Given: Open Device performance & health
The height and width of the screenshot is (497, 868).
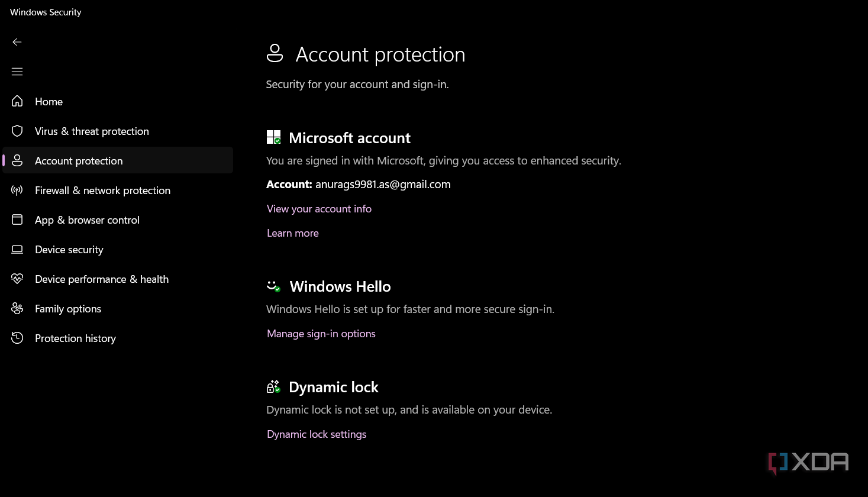Looking at the screenshot, I should pyautogui.click(x=118, y=279).
